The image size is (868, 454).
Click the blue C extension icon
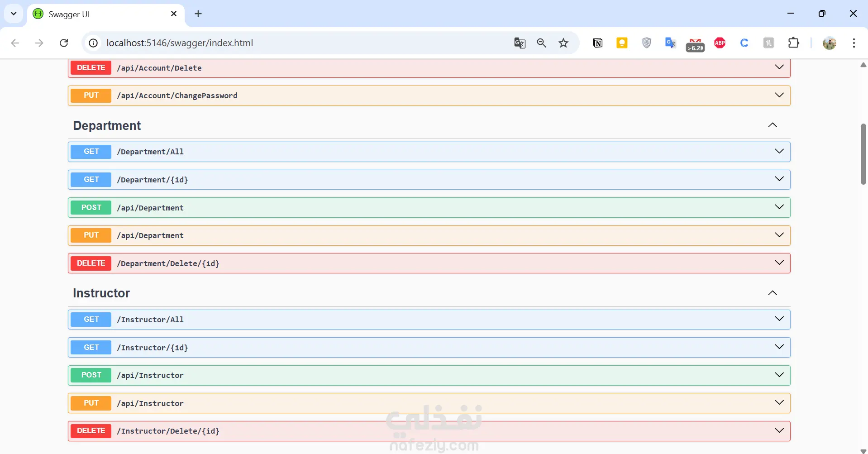(744, 43)
